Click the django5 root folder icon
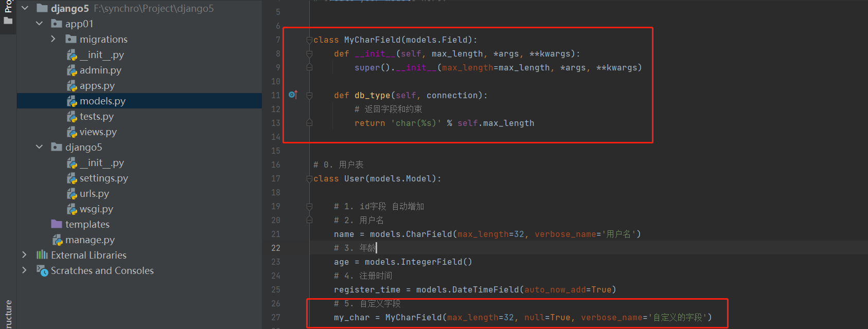Viewport: 868px width, 329px height. (x=42, y=8)
